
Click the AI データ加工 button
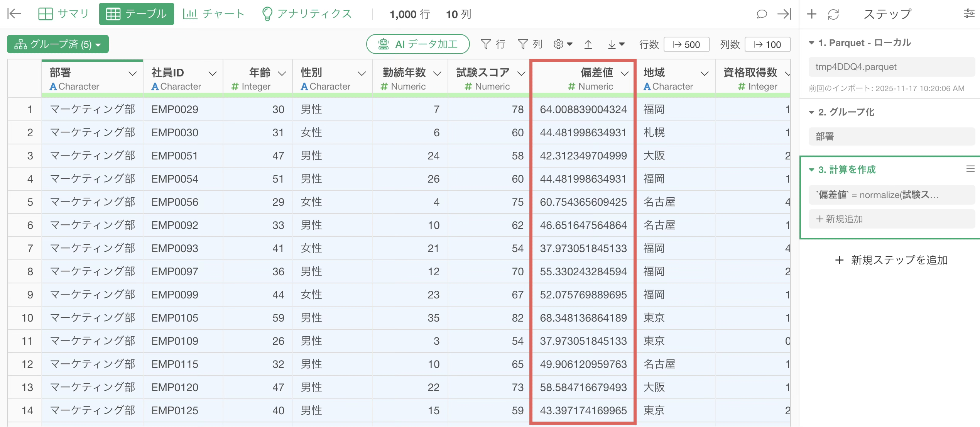pos(418,44)
